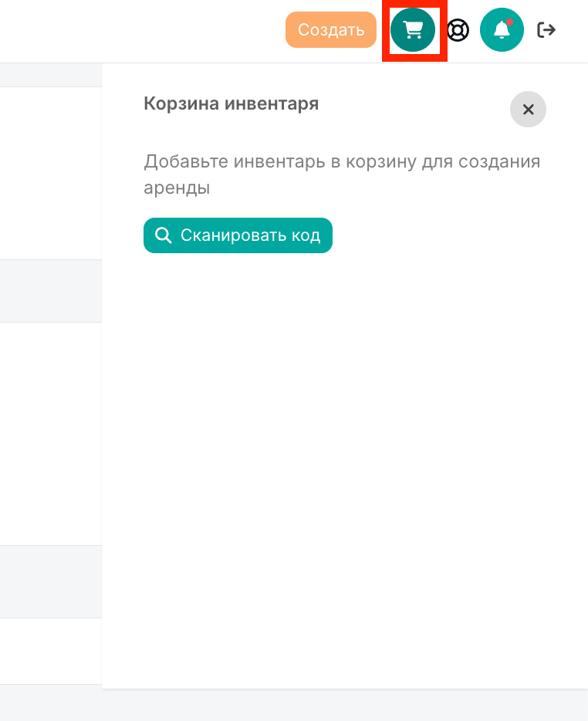Log out using the exit arrow icon
The width and height of the screenshot is (588, 721).
click(546, 30)
